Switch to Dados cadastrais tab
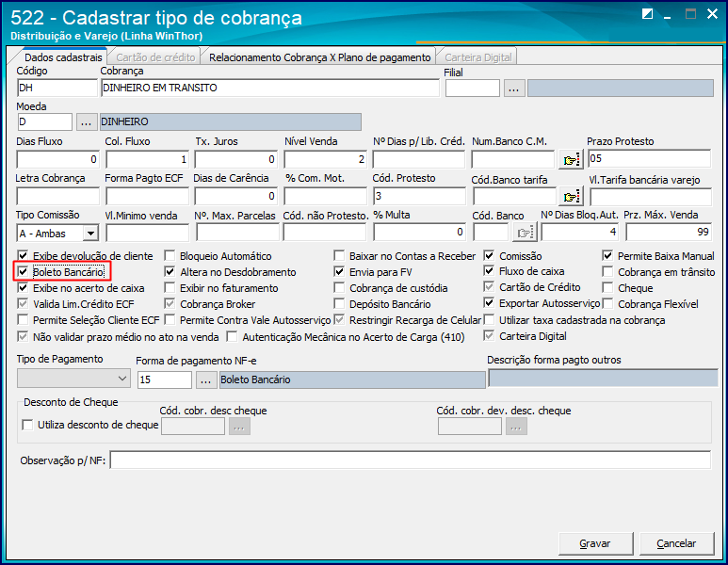This screenshot has width=728, height=565. click(x=63, y=57)
